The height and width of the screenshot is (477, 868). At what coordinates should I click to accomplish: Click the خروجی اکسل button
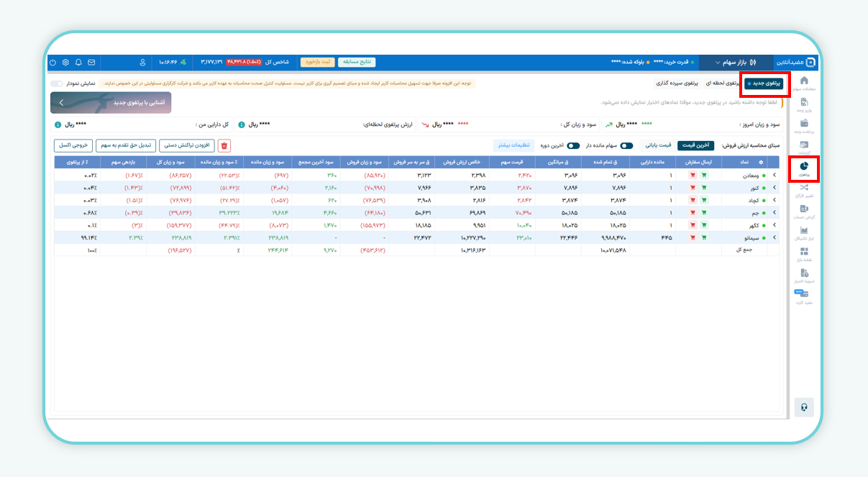click(73, 145)
